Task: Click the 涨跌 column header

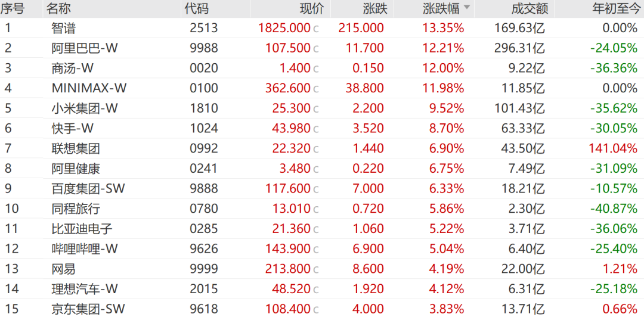Action: click(x=375, y=8)
